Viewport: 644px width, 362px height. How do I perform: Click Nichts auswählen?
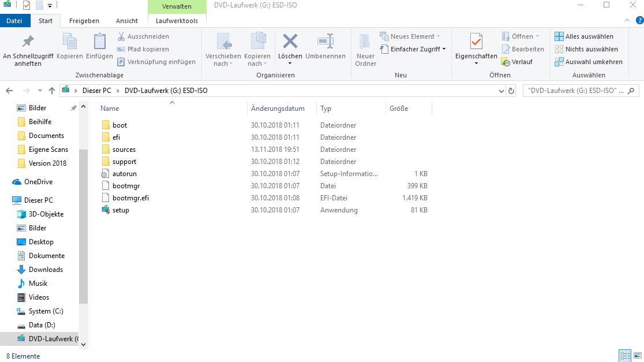pyautogui.click(x=586, y=49)
